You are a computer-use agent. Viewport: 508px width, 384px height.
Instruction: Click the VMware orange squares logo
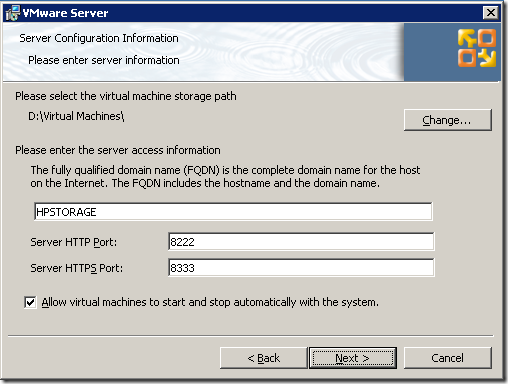coord(477,48)
